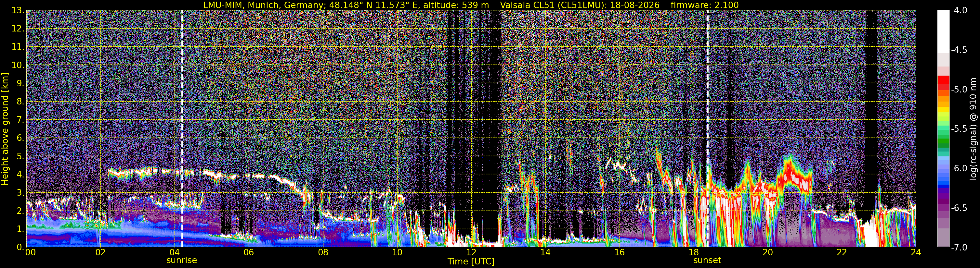Click the '12' time tick label

[x=471, y=252]
